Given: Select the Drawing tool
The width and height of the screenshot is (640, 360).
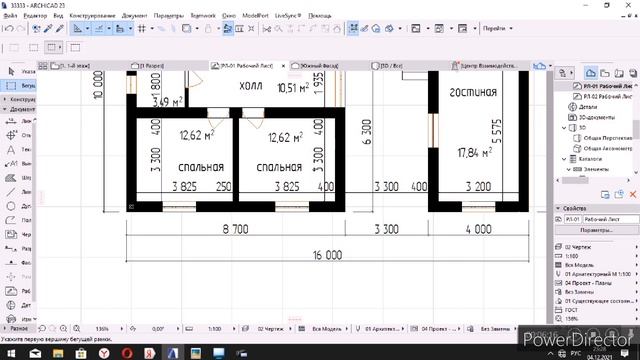Looking at the screenshot, I should [11, 235].
